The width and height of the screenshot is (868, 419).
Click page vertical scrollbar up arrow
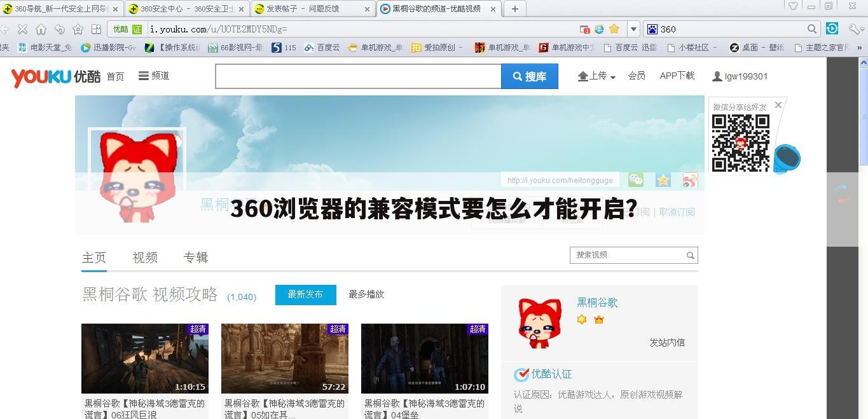point(864,62)
